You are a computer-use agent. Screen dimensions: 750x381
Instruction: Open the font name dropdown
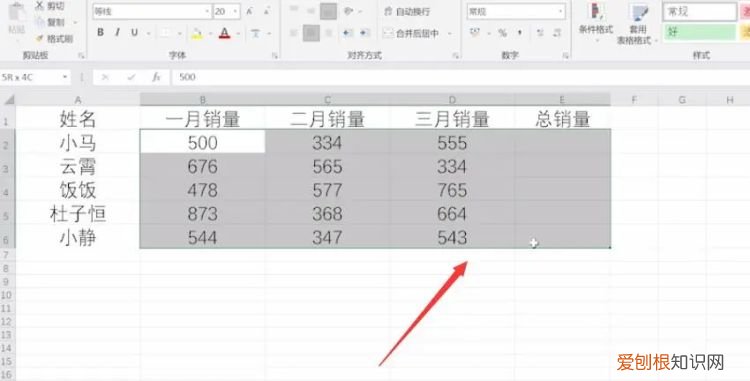(207, 11)
